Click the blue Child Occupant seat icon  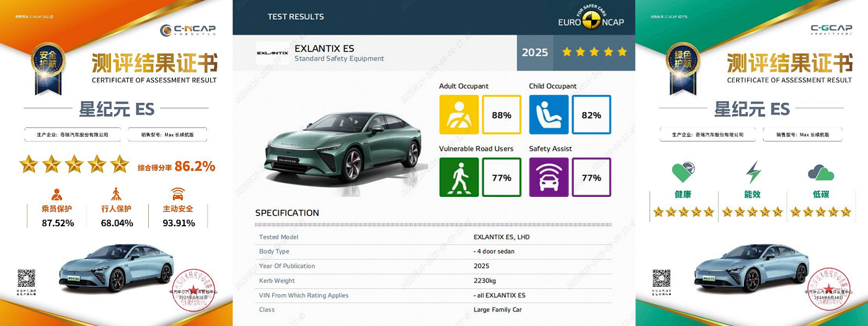pos(549,115)
